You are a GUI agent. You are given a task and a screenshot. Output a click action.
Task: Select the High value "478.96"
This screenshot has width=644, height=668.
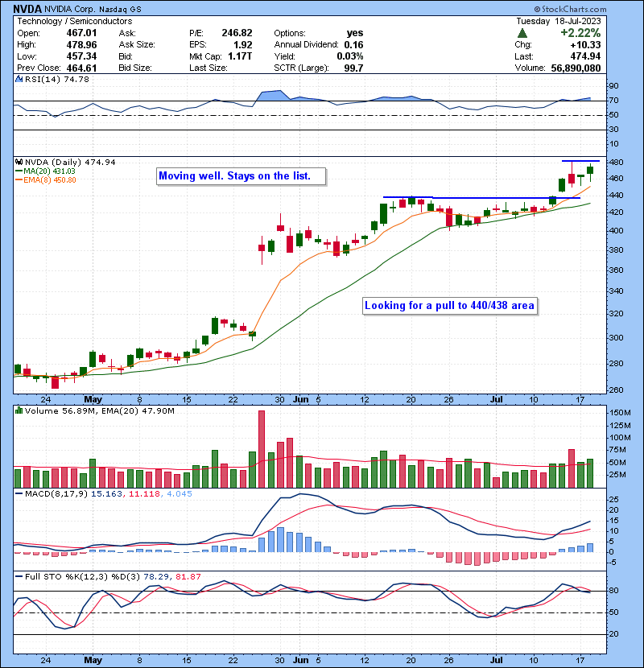click(81, 45)
